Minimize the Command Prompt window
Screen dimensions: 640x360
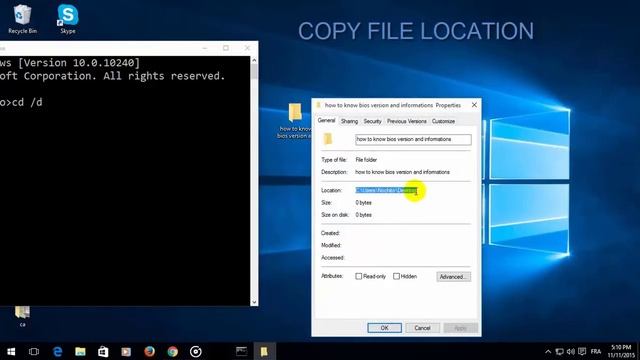205,48
